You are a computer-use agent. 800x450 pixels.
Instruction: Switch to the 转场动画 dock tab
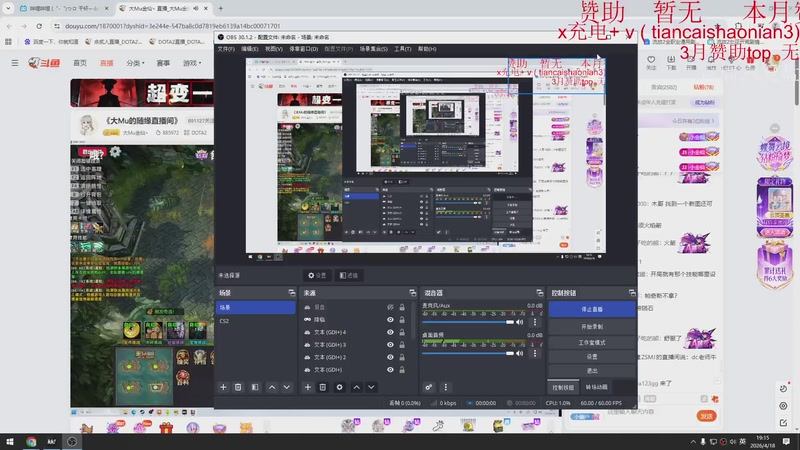click(x=596, y=387)
